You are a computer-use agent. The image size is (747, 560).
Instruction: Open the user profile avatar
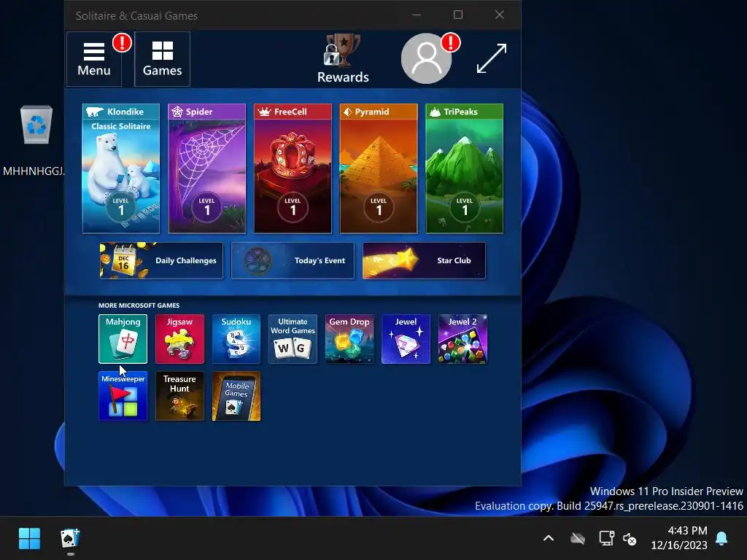[x=426, y=58]
